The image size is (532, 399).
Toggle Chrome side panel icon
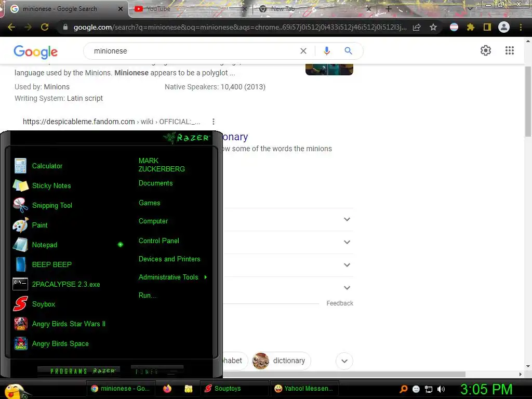487,27
